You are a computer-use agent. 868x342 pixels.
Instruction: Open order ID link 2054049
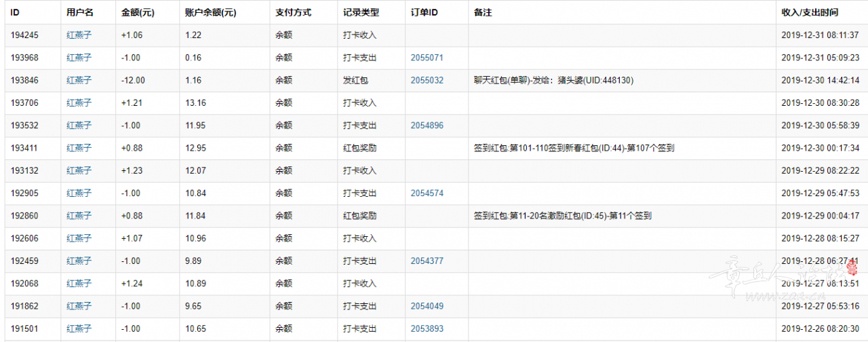pyautogui.click(x=427, y=306)
